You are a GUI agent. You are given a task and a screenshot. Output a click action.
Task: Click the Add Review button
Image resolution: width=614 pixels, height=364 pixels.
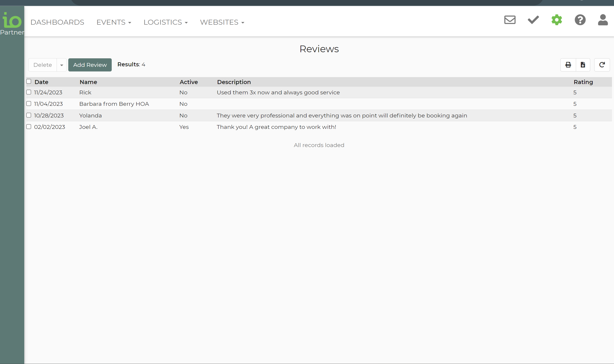coord(90,65)
